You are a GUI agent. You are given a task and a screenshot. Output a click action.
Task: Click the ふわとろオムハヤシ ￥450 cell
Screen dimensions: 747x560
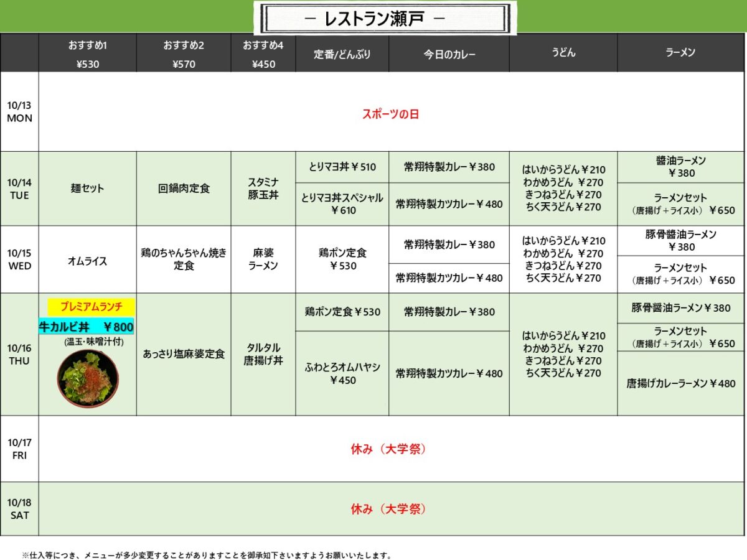tap(342, 373)
